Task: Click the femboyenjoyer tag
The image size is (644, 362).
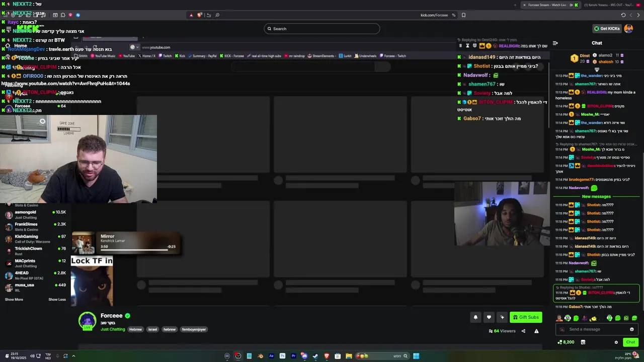Action: 194,329
